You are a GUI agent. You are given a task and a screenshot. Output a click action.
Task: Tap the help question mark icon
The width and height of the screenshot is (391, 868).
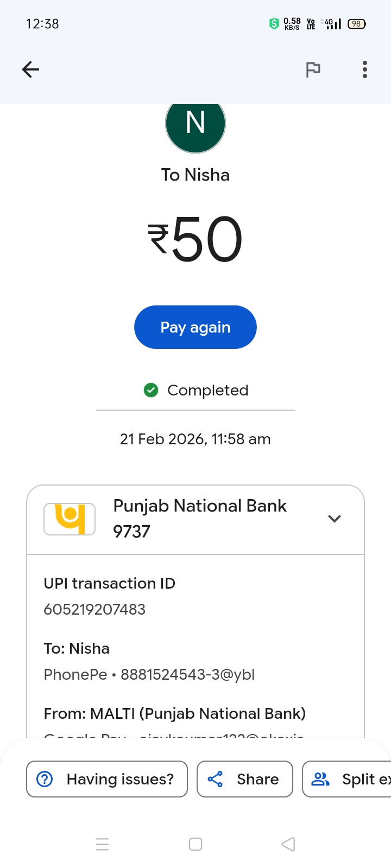(x=45, y=779)
